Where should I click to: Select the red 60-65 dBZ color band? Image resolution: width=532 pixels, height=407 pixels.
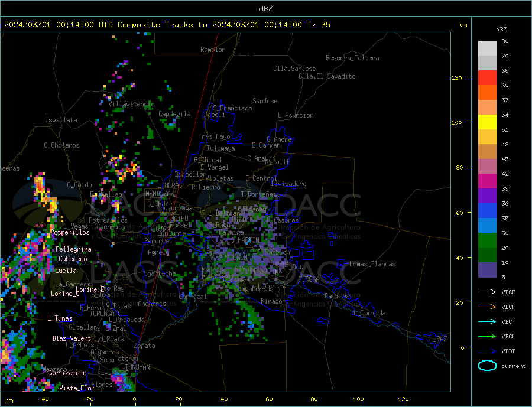click(487, 77)
